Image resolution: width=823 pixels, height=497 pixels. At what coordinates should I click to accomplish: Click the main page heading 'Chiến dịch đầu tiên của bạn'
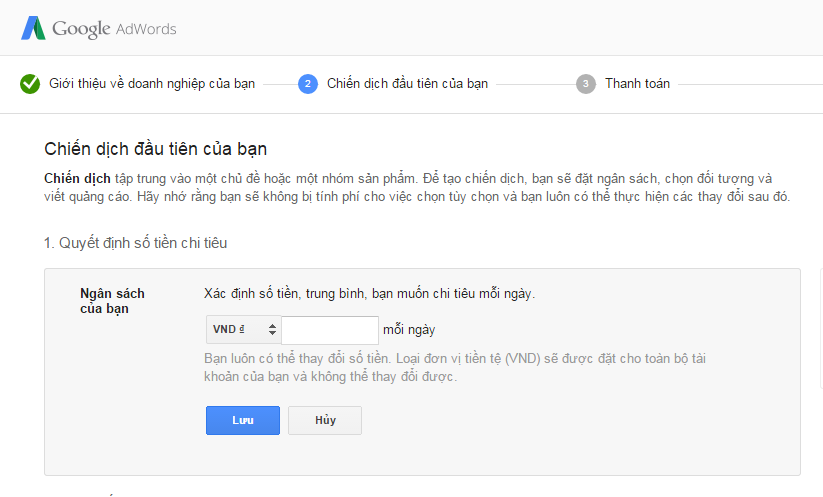coord(156,150)
